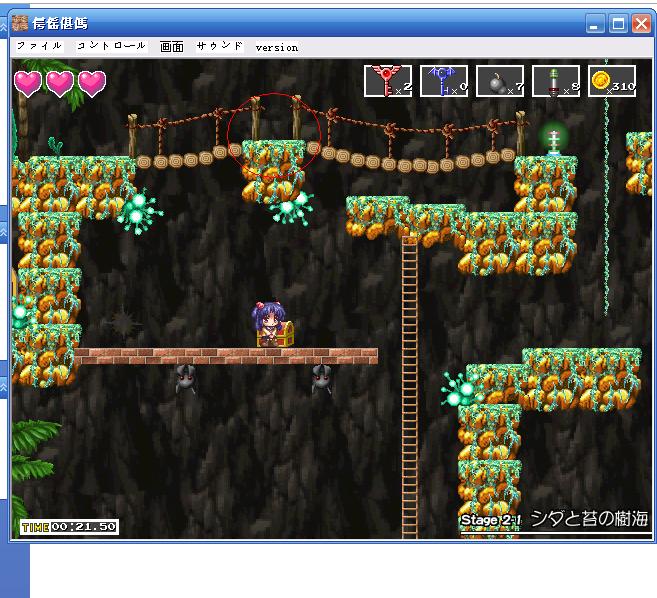Open the サウンド menu
657x598 pixels.
220,46
